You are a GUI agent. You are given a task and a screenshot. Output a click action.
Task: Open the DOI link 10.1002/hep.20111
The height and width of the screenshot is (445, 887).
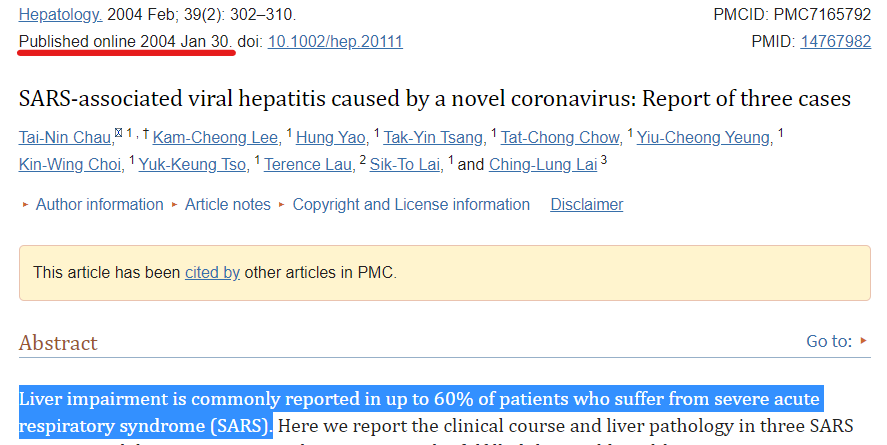(335, 42)
